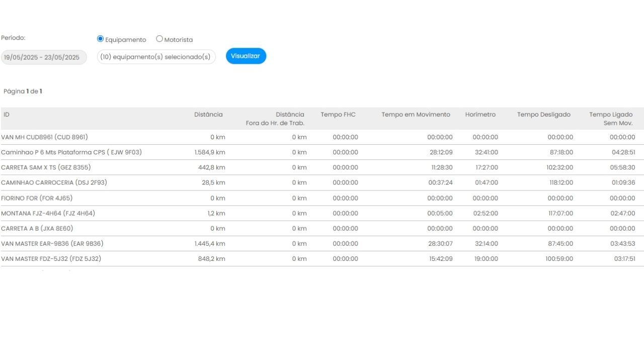Click horímetro value 01:47:00
The height and width of the screenshot is (362, 644).
(487, 183)
